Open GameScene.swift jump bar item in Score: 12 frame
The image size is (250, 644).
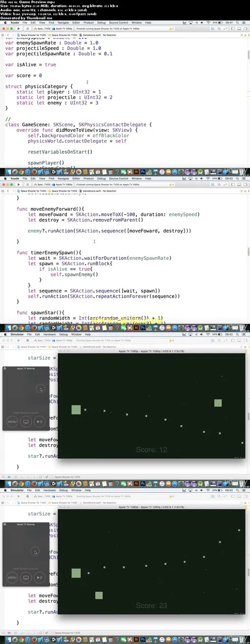pos(92,346)
